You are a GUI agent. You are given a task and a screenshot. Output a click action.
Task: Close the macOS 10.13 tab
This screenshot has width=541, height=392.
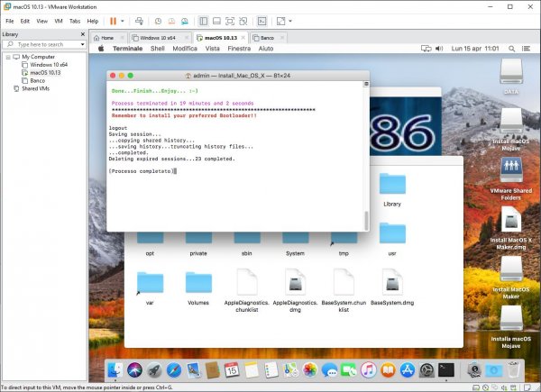tap(243, 38)
